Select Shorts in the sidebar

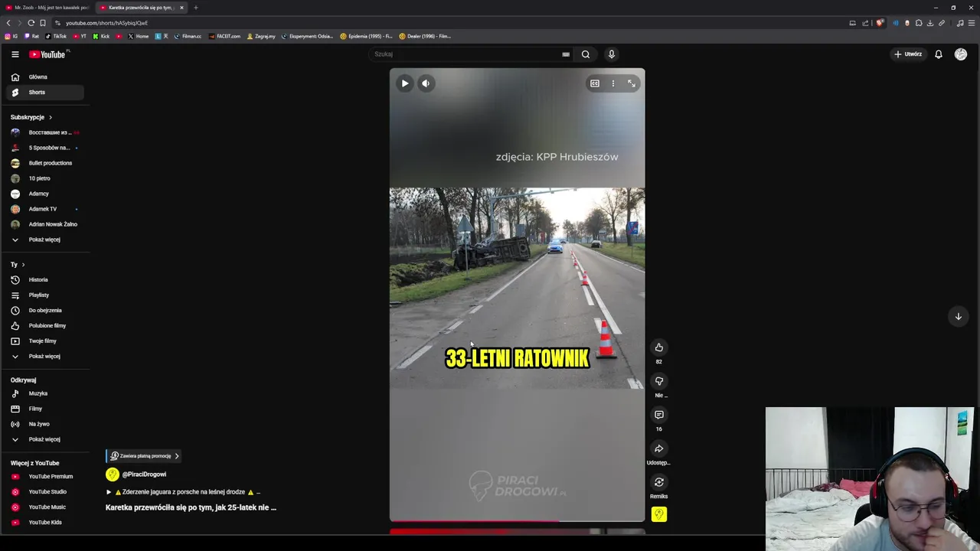[x=45, y=93]
